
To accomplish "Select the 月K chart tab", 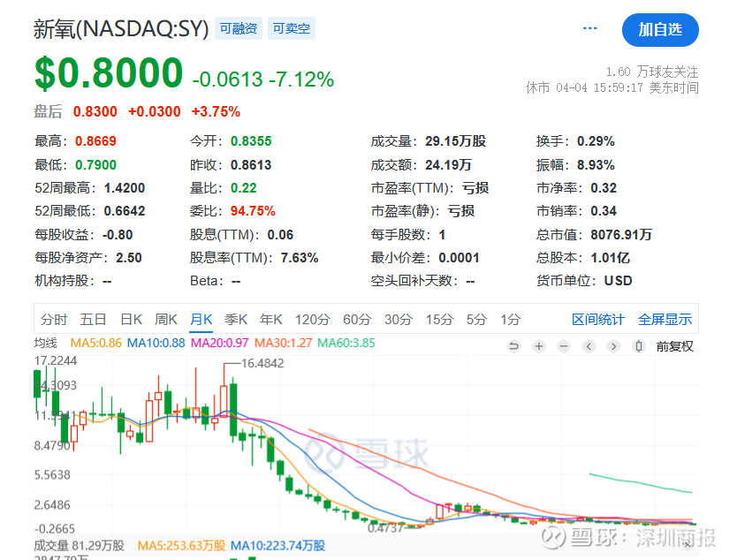I will [201, 320].
